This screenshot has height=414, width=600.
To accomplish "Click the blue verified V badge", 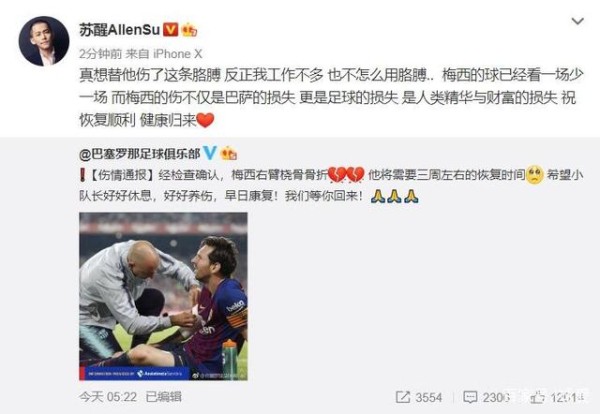I will click(x=210, y=153).
